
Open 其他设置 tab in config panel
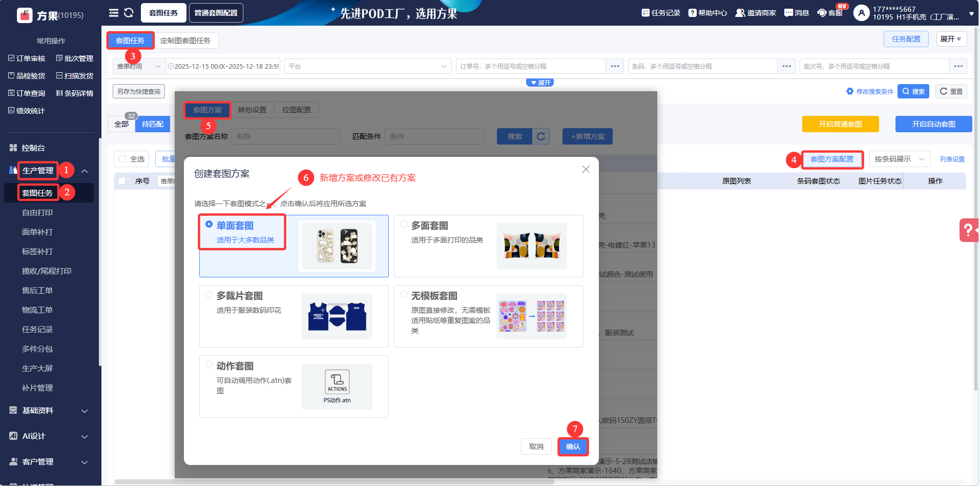252,110
